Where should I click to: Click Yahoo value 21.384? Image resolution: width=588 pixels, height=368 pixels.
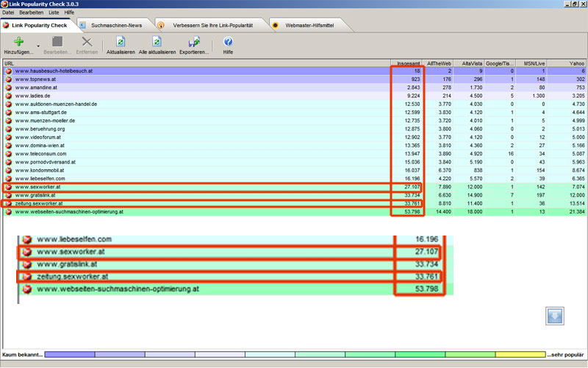[x=577, y=212]
